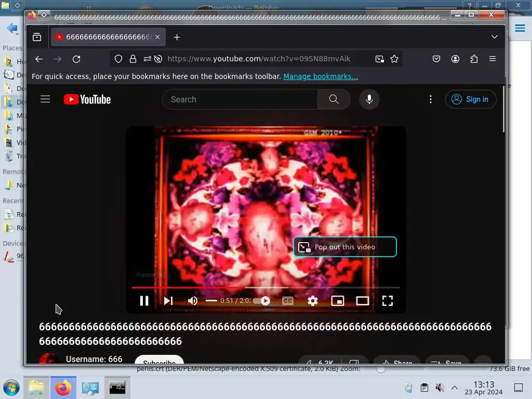Open Dolphin hamburger menu
The height and width of the screenshot is (399, 532).
[520, 28]
